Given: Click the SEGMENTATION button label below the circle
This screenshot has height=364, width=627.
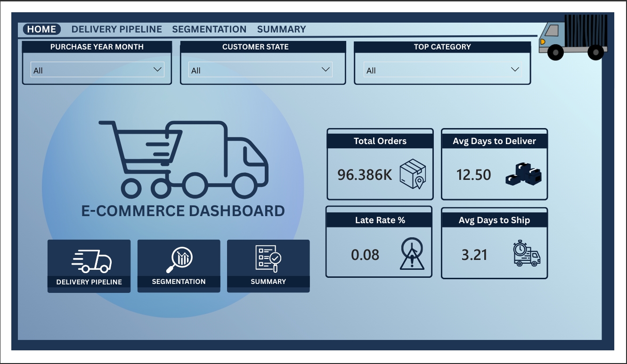Looking at the screenshot, I should pyautogui.click(x=179, y=282).
